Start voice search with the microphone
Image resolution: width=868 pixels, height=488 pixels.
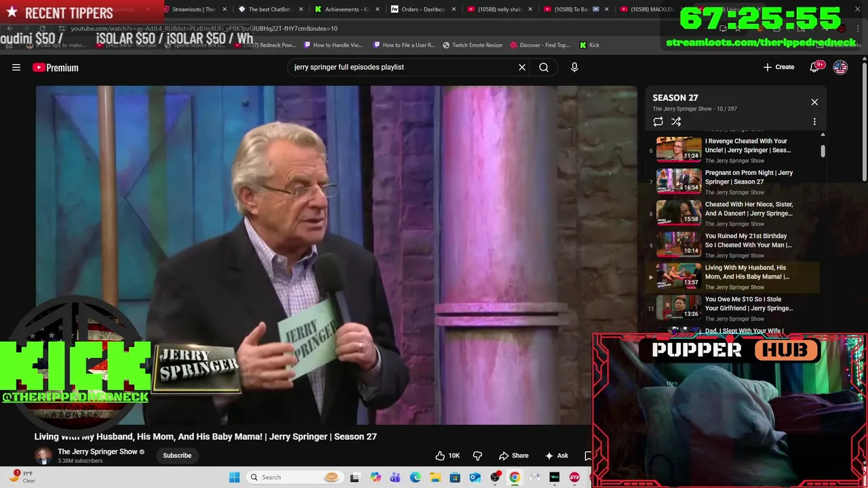(574, 67)
